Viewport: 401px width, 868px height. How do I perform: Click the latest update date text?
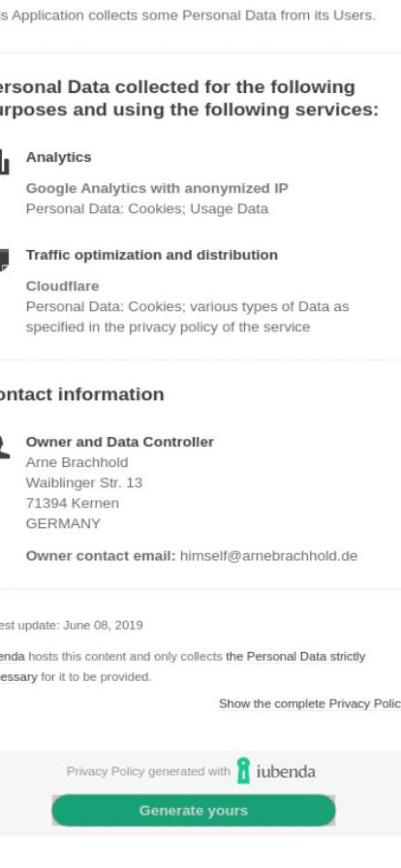click(72, 625)
